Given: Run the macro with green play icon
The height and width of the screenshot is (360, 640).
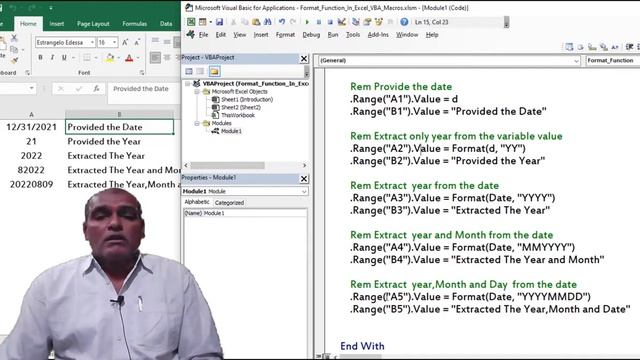Looking at the screenshot, I should 307,22.
